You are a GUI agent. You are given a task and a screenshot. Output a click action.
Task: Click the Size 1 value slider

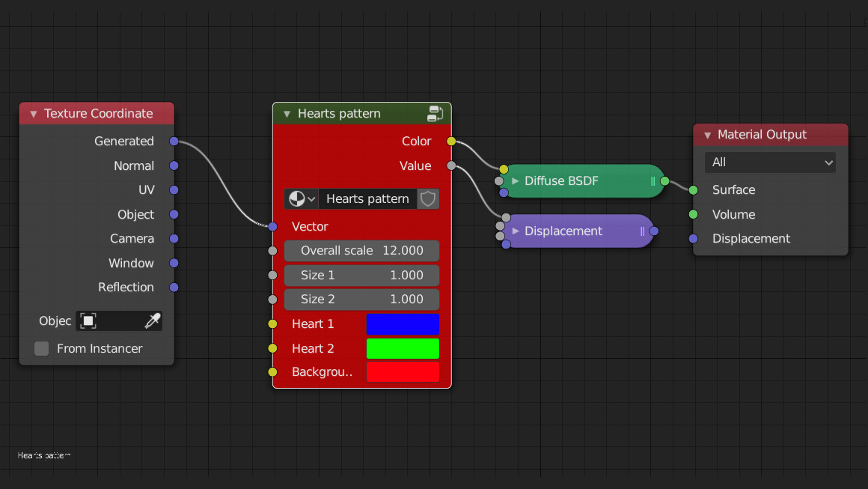click(361, 275)
